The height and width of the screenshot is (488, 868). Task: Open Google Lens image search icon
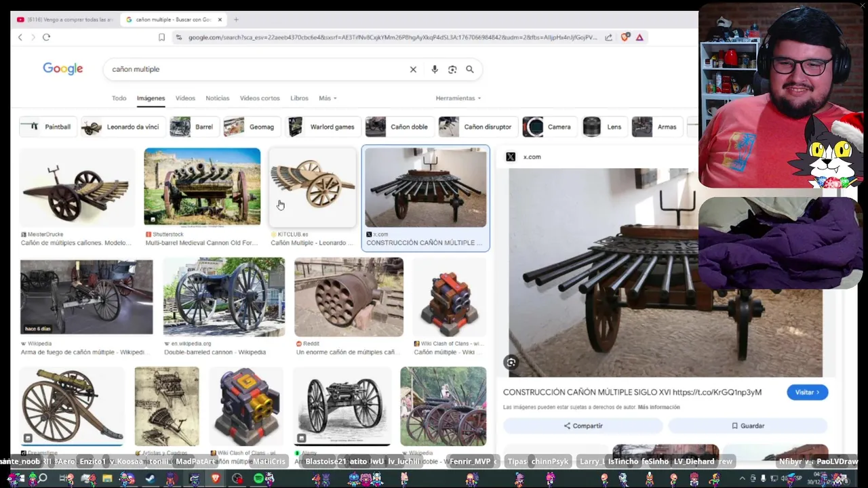click(452, 69)
